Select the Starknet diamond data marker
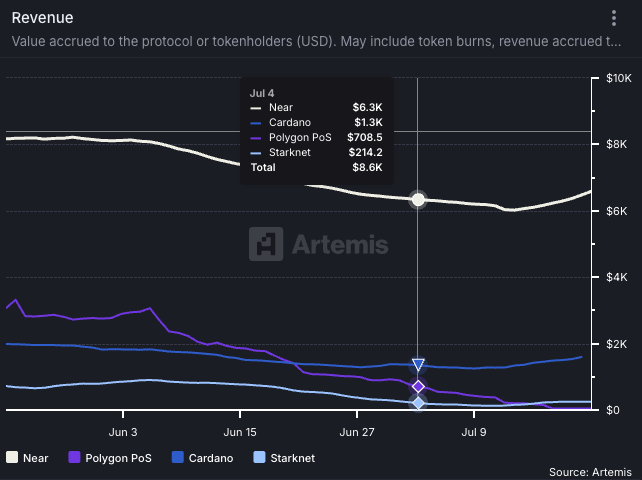 (x=418, y=403)
